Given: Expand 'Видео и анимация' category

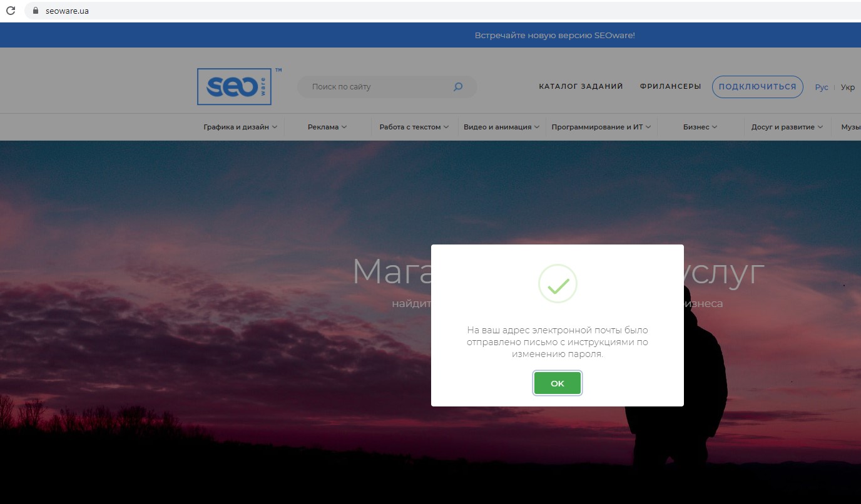Looking at the screenshot, I should pyautogui.click(x=502, y=127).
